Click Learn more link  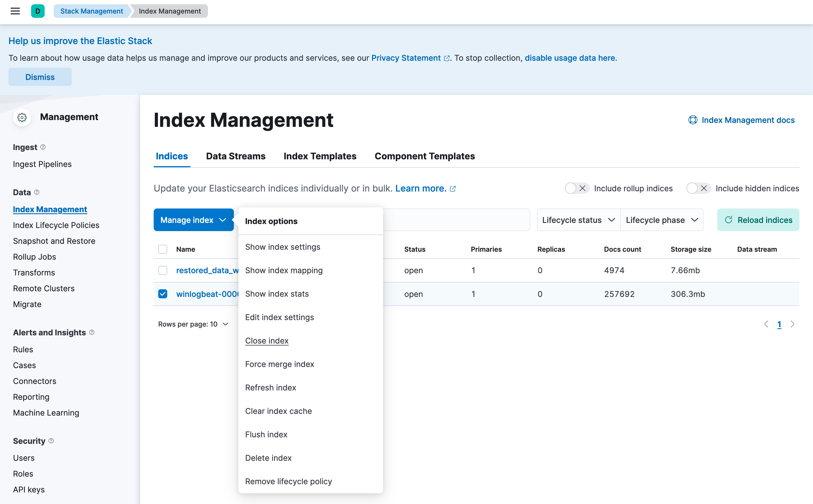(x=421, y=188)
